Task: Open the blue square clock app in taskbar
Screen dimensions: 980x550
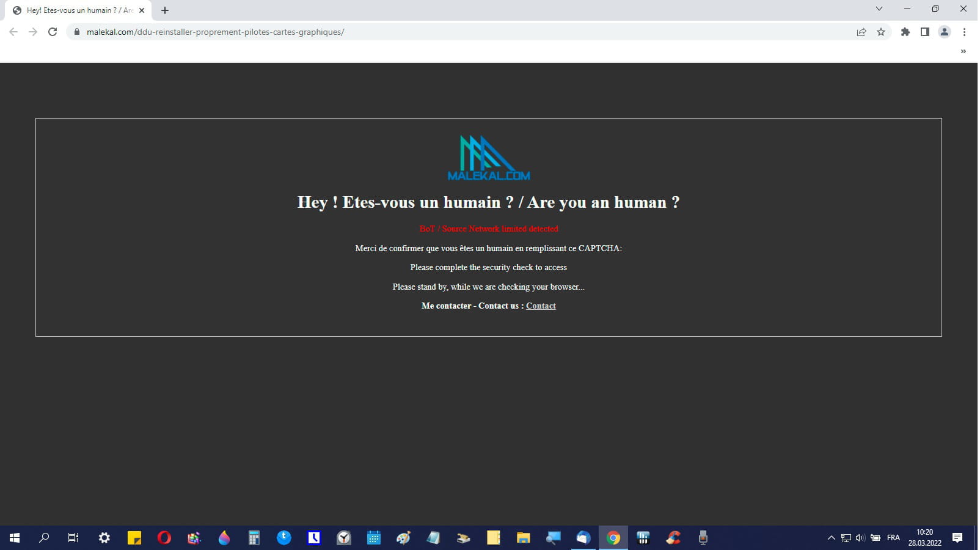Action: tap(314, 538)
